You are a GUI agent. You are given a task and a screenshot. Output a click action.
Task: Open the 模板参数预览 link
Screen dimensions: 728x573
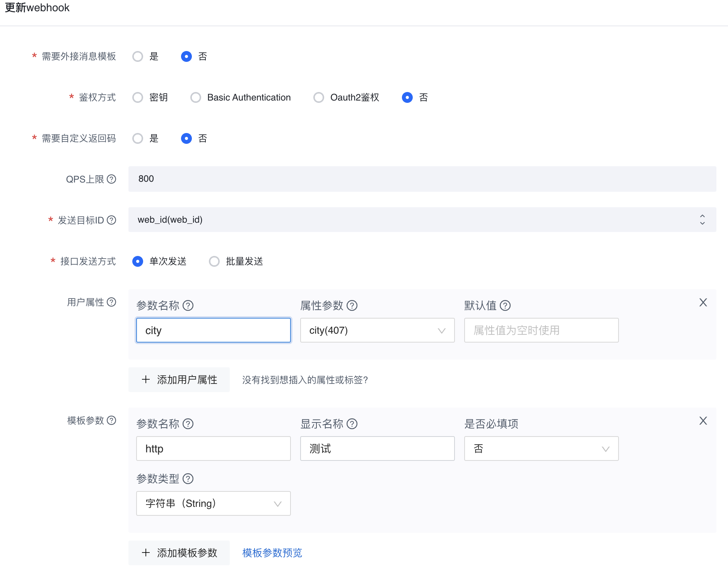[272, 553]
